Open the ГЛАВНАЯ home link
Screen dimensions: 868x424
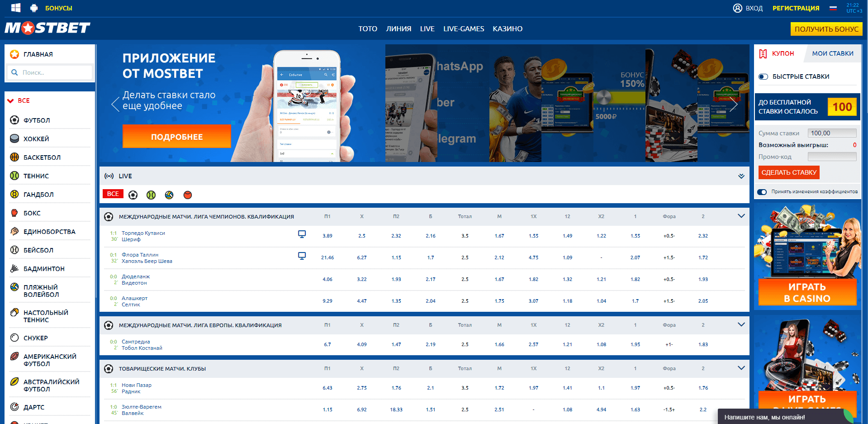click(x=38, y=54)
